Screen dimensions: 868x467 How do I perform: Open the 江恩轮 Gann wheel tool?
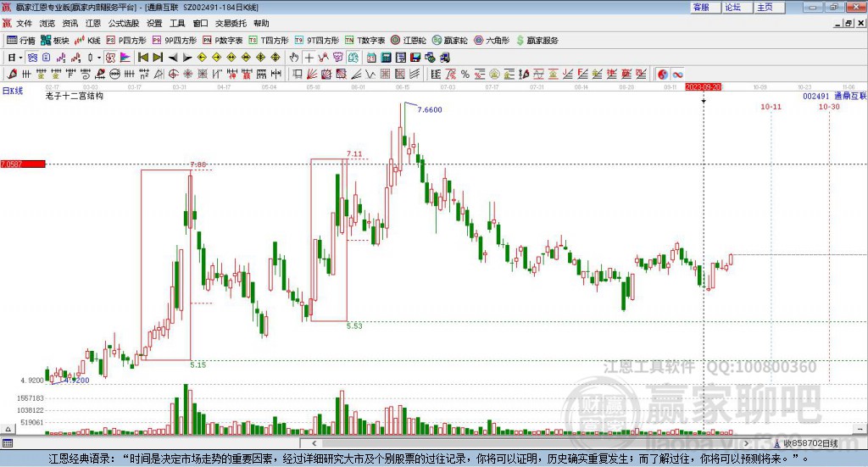(x=409, y=41)
